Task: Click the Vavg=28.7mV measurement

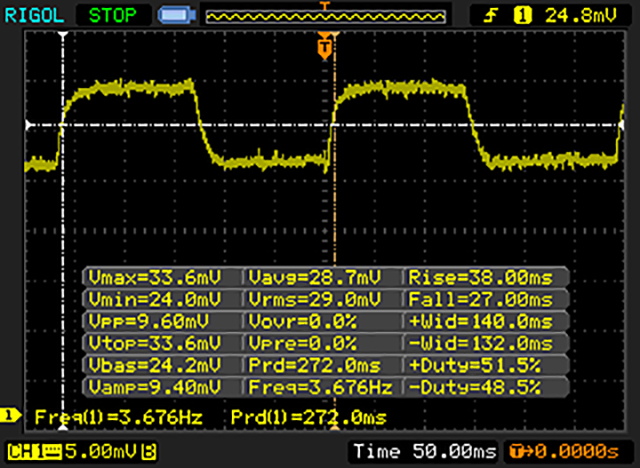Action: (315, 278)
